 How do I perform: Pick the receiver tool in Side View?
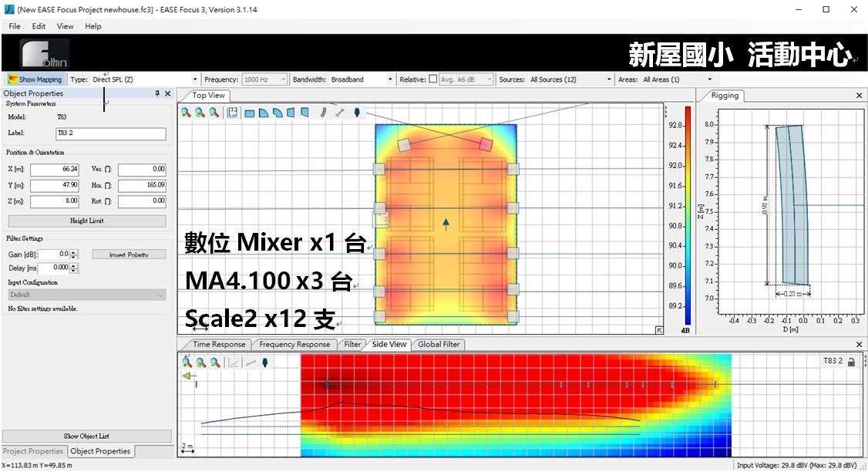(265, 362)
